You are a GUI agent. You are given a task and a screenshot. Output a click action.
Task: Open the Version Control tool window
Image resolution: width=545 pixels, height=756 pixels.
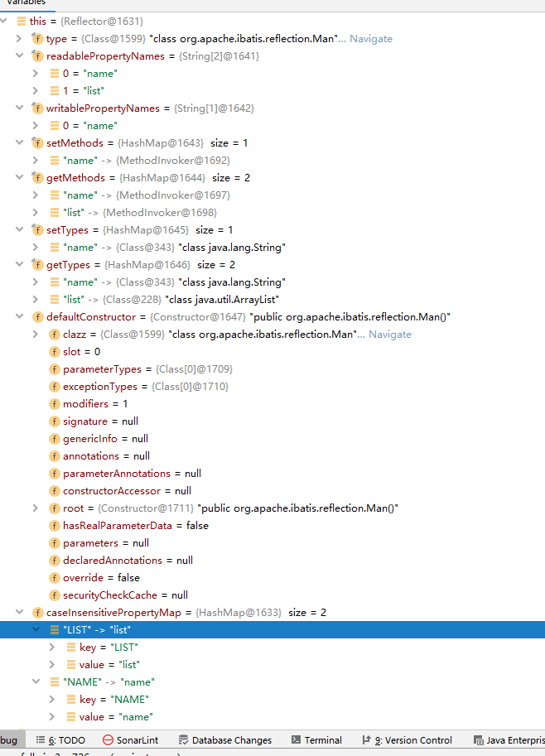407,740
